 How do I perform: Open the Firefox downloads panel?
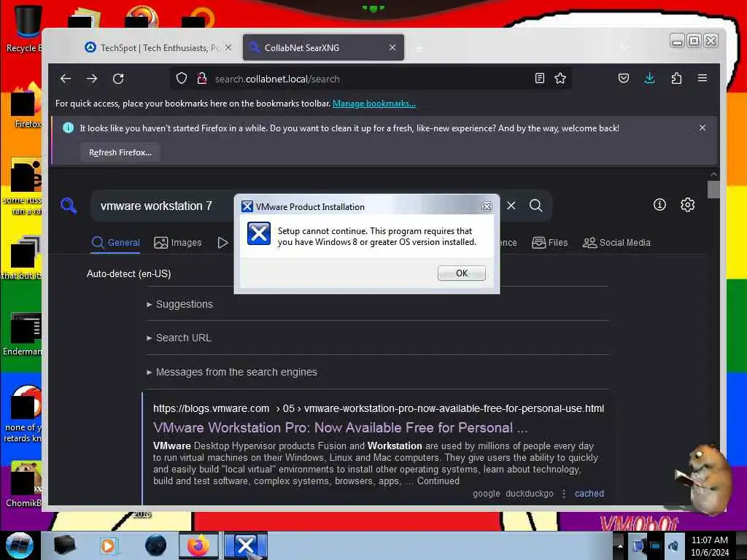649,79
